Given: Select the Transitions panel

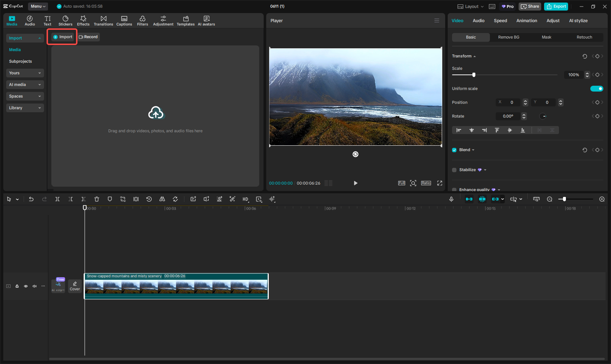Looking at the screenshot, I should tap(103, 20).
